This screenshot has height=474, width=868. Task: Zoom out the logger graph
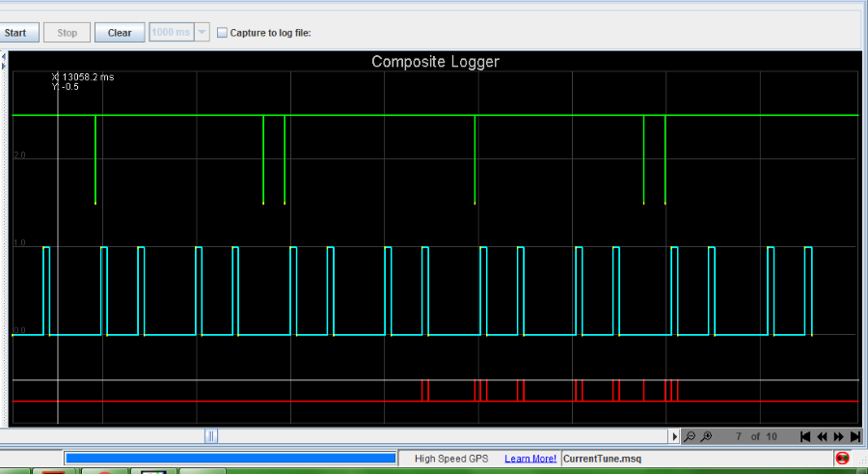click(690, 437)
